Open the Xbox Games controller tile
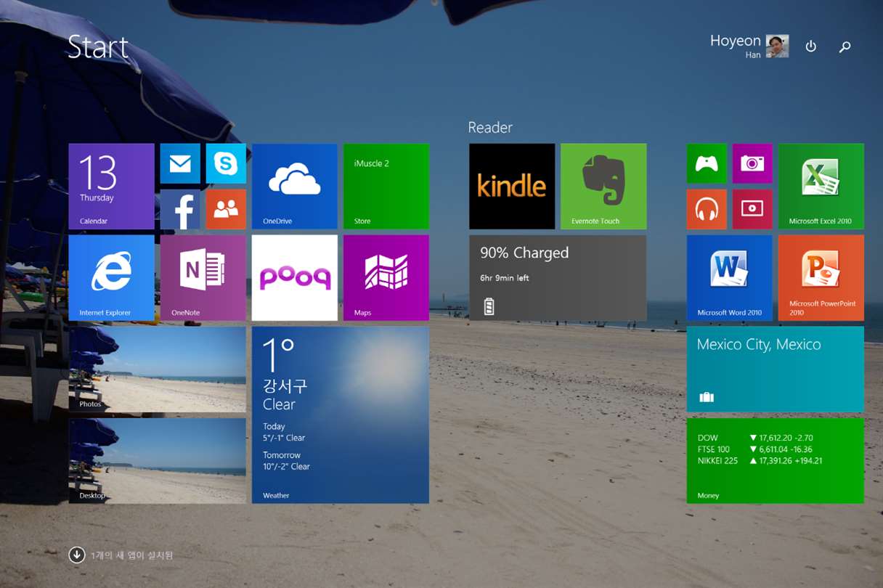Viewport: 883px width, 588px height. [707, 163]
